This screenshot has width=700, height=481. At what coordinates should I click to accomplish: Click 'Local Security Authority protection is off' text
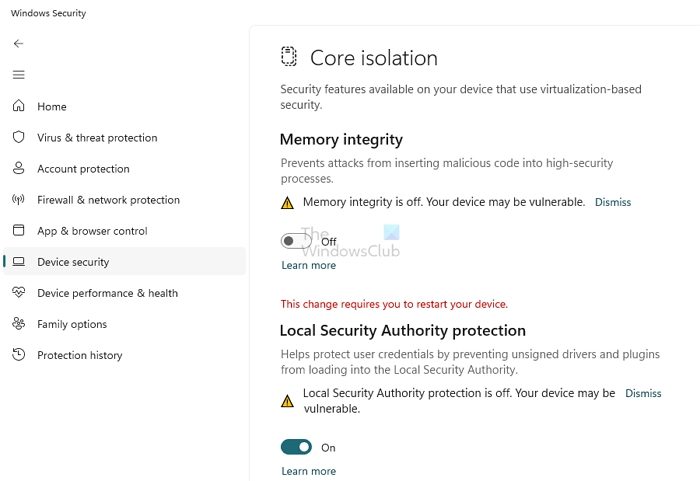tap(459, 401)
